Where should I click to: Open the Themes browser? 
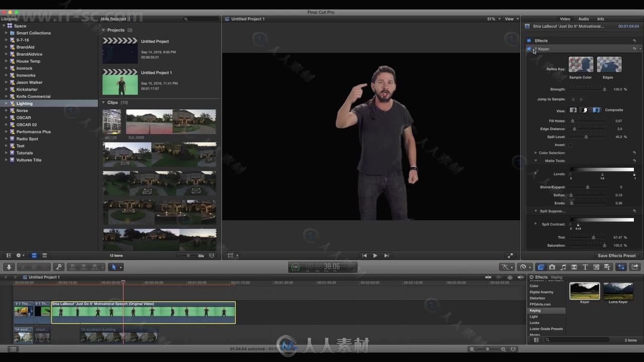[x=607, y=267]
